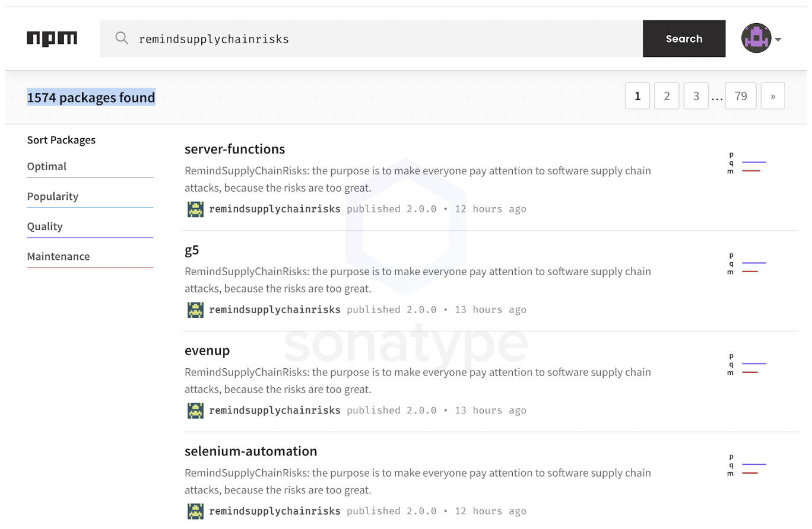
Task: Click publisher avatar under server-functions
Action: (195, 209)
